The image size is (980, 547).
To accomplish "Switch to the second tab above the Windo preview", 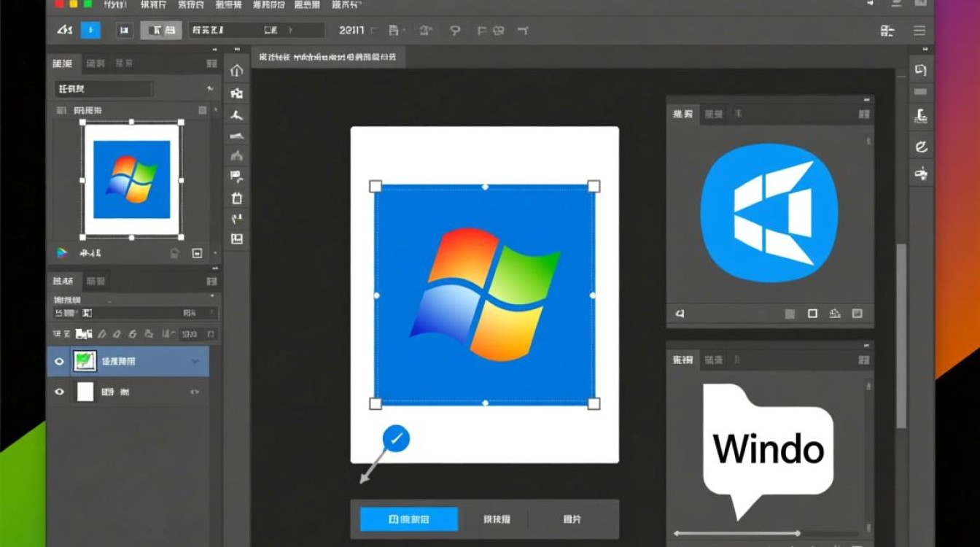I will tap(714, 360).
